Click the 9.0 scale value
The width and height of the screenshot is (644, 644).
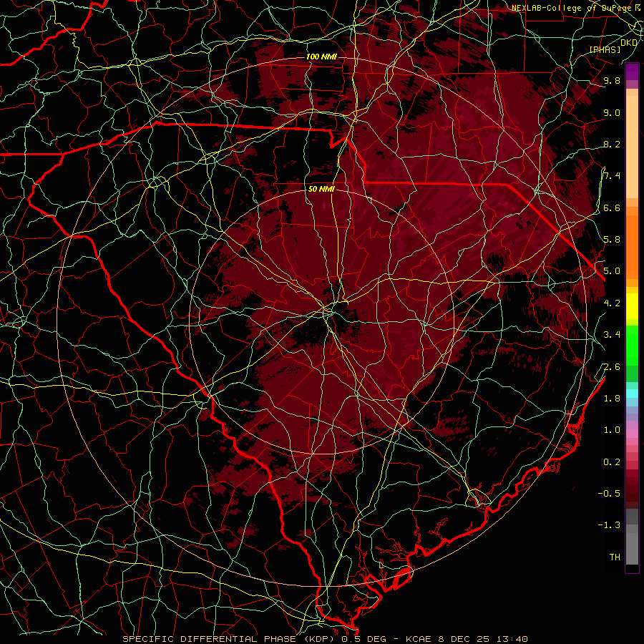[612, 112]
